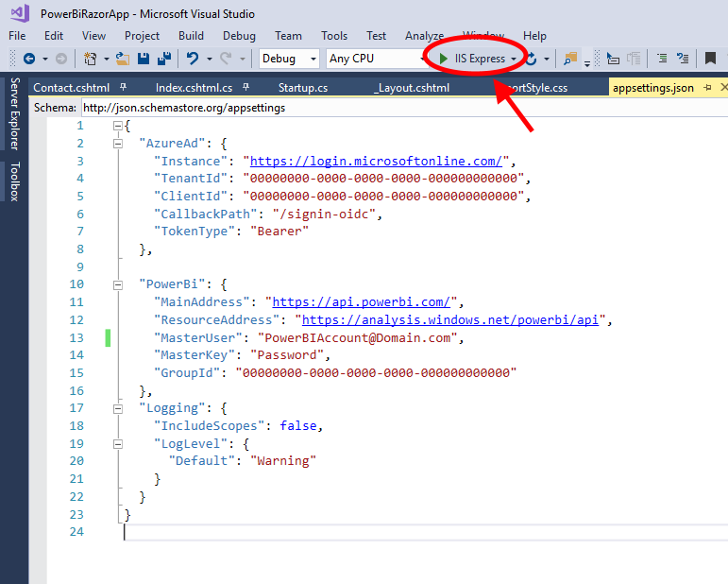728x584 pixels.
Task: Collapse the root JSON object on line 1
Action: 118,126
